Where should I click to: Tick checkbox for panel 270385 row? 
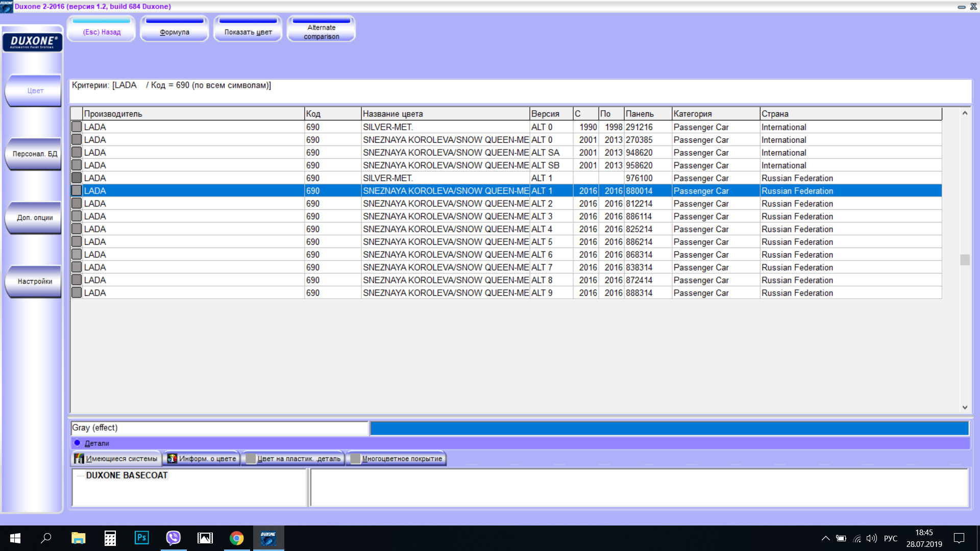tap(77, 139)
